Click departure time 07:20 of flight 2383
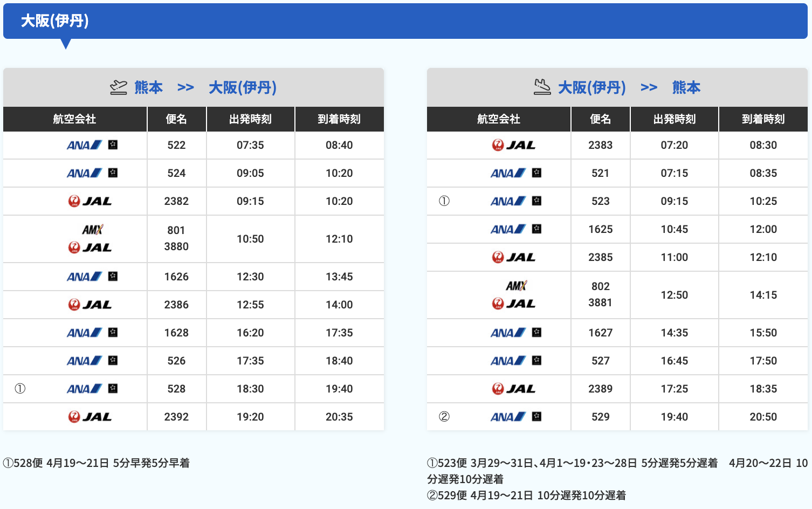 pos(675,145)
